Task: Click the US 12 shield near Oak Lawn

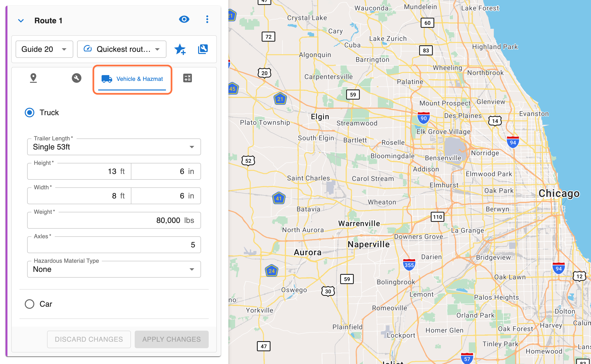Action: pyautogui.click(x=579, y=276)
